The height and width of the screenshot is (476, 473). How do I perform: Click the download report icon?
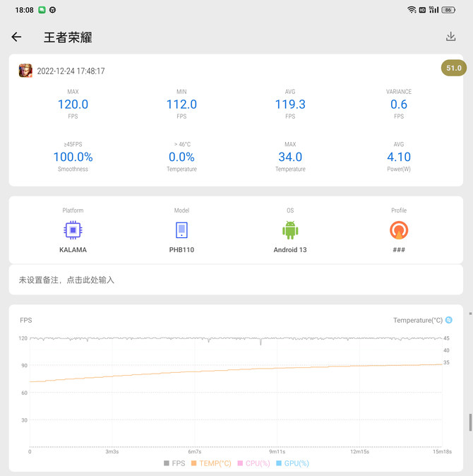point(450,37)
